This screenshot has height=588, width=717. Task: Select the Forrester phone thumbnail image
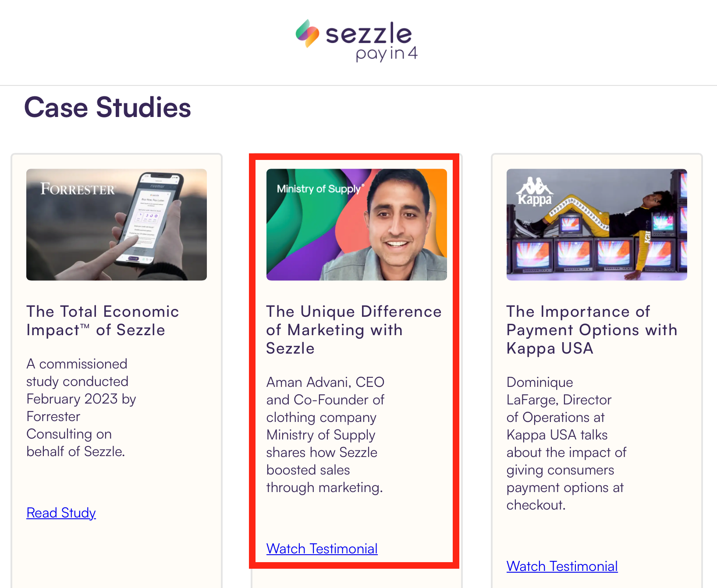pyautogui.click(x=116, y=224)
